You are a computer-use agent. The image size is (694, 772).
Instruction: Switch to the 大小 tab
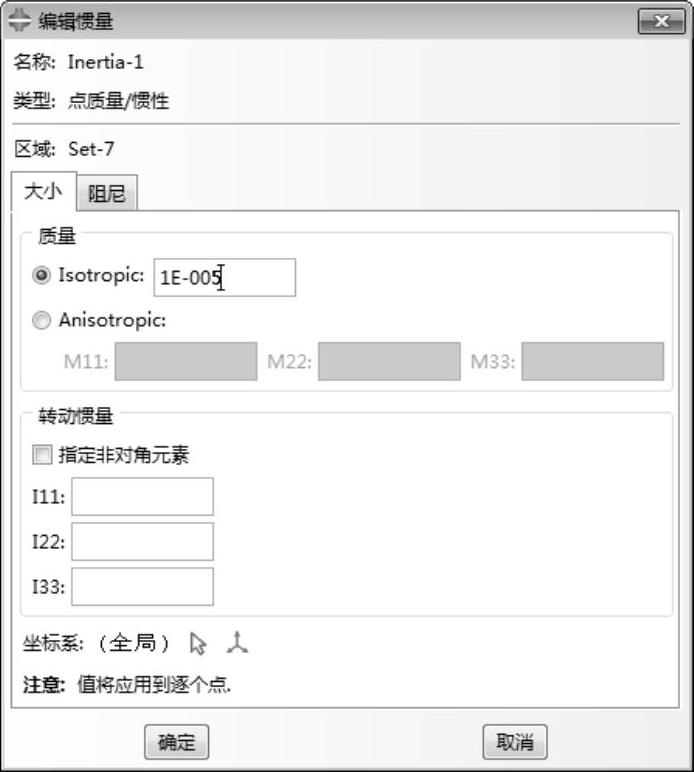click(42, 192)
